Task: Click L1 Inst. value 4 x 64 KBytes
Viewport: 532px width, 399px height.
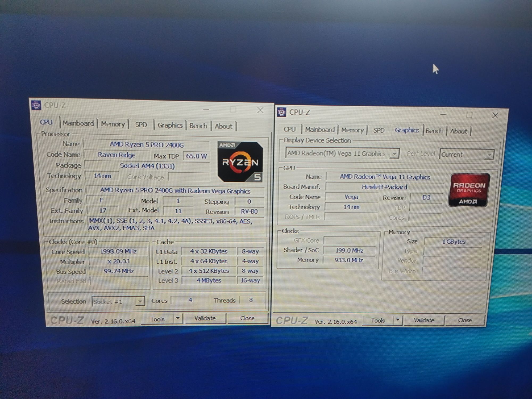Action: 209,261
